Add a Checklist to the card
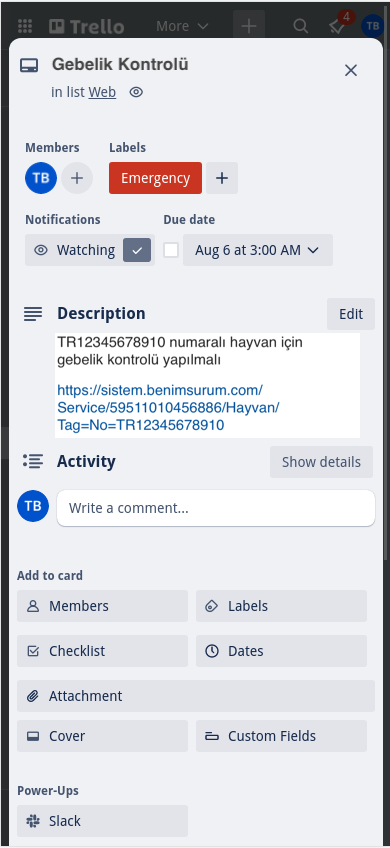Image resolution: width=390 pixels, height=848 pixels. [102, 651]
